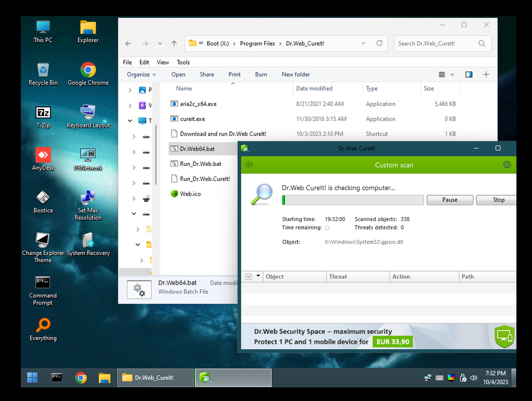This screenshot has width=532, height=401.
Task: Launch Bootice desktop icon
Action: click(x=43, y=202)
